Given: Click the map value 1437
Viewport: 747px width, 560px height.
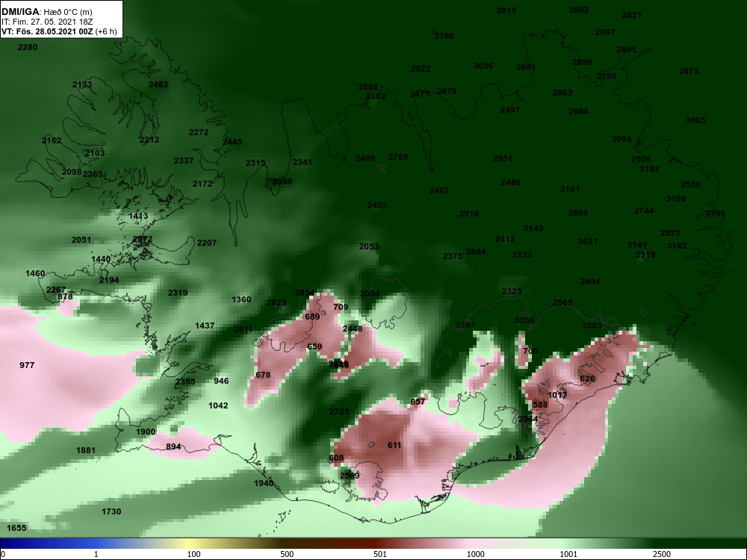Looking at the screenshot, I should pos(205,326).
